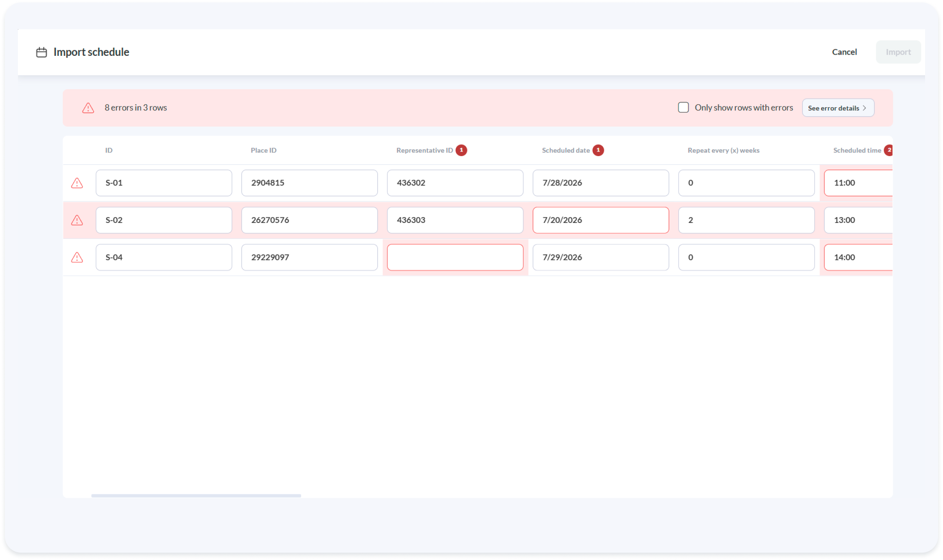Click the warning icon on row S-04
The width and height of the screenshot is (943, 560).
point(77,257)
